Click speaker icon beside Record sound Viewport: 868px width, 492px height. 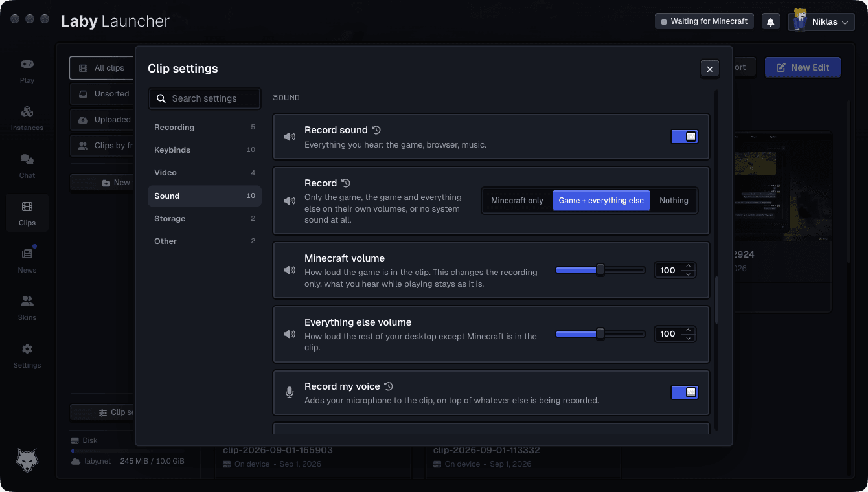pyautogui.click(x=290, y=137)
